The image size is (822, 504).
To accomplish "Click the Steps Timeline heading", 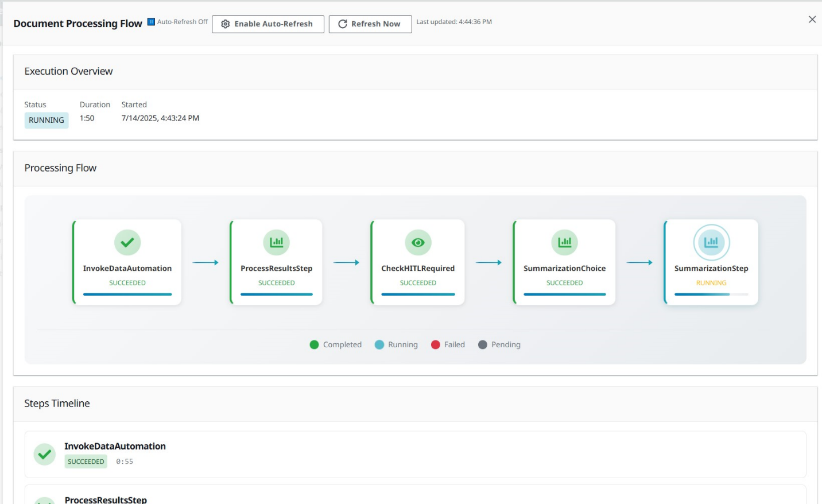I will tap(57, 404).
